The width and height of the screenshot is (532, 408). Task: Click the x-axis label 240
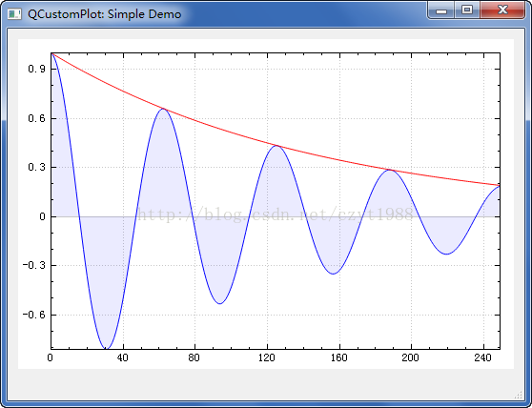(482, 357)
